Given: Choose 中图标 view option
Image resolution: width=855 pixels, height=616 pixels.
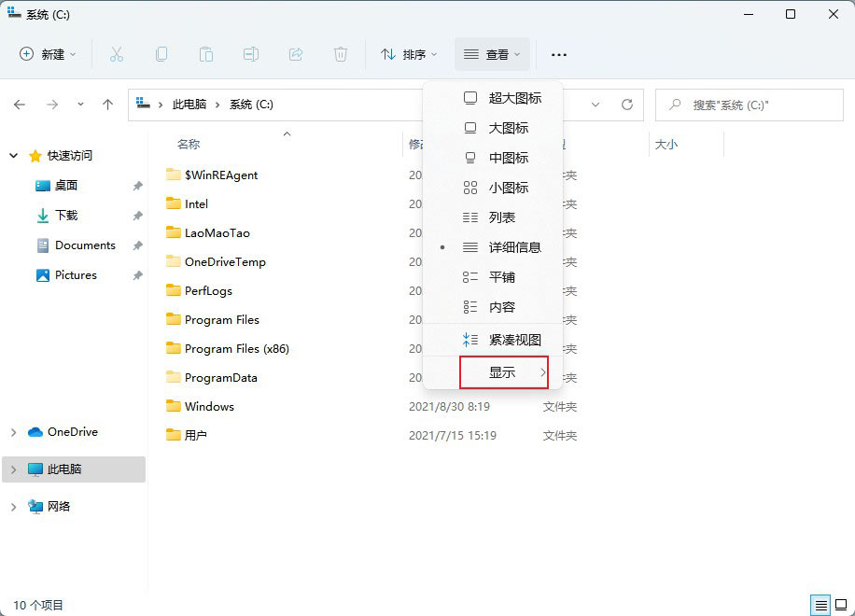Looking at the screenshot, I should pyautogui.click(x=493, y=158).
